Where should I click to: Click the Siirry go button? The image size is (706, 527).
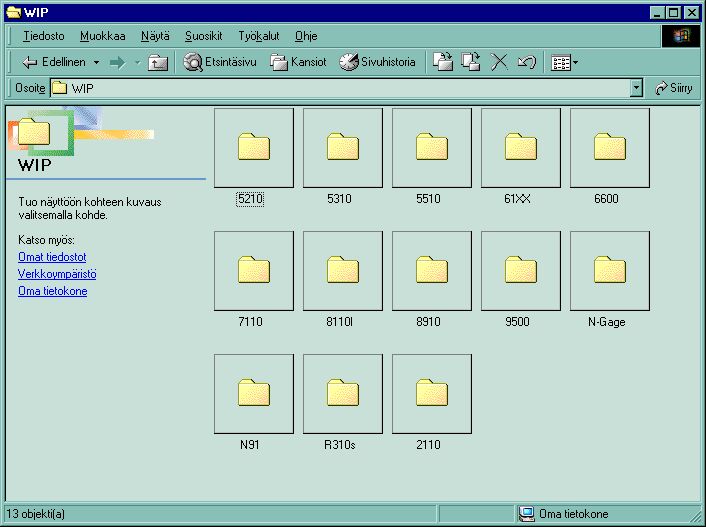[674, 88]
